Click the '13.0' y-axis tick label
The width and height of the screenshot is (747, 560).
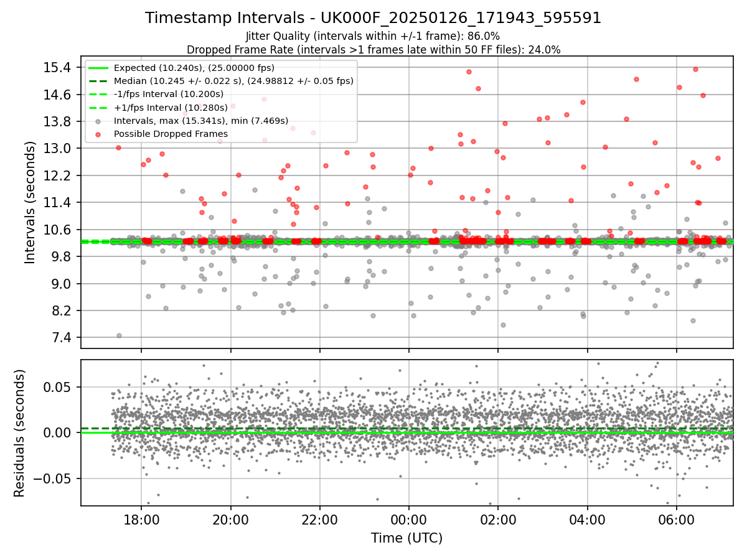click(x=58, y=149)
